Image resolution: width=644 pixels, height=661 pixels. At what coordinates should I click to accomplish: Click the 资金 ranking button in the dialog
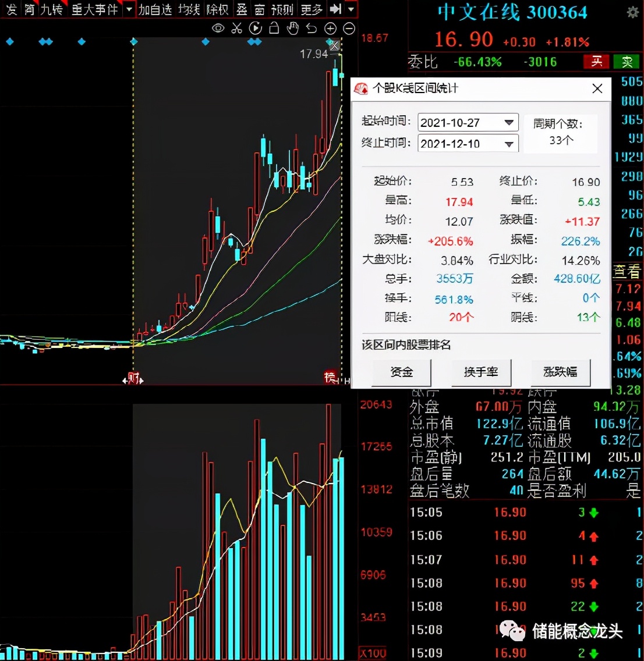tap(401, 372)
